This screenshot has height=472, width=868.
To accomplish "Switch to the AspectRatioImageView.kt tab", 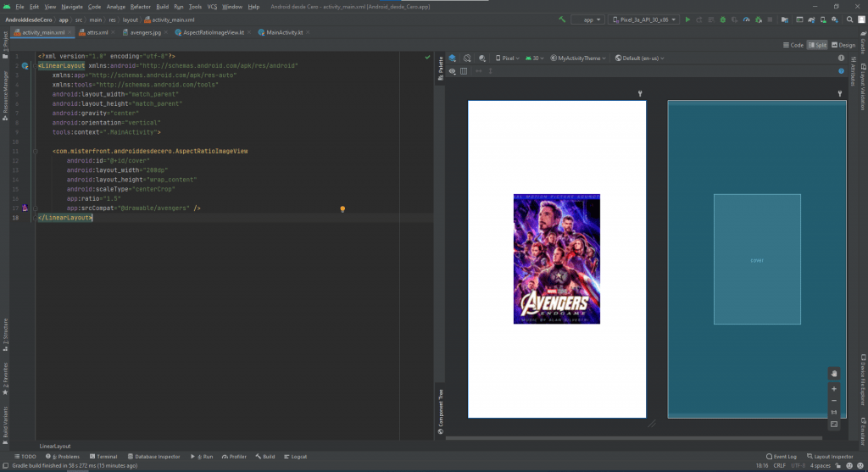I will pyautogui.click(x=213, y=33).
